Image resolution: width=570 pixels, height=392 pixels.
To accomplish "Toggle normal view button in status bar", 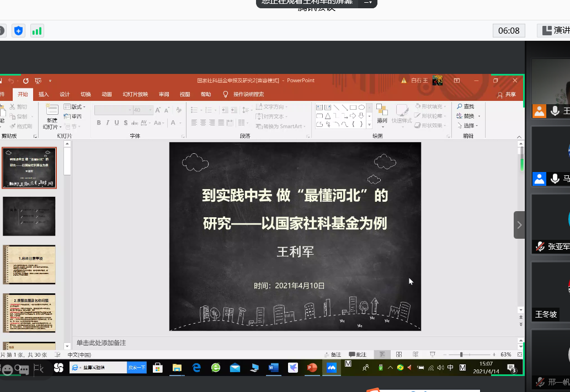I will [x=381, y=355].
